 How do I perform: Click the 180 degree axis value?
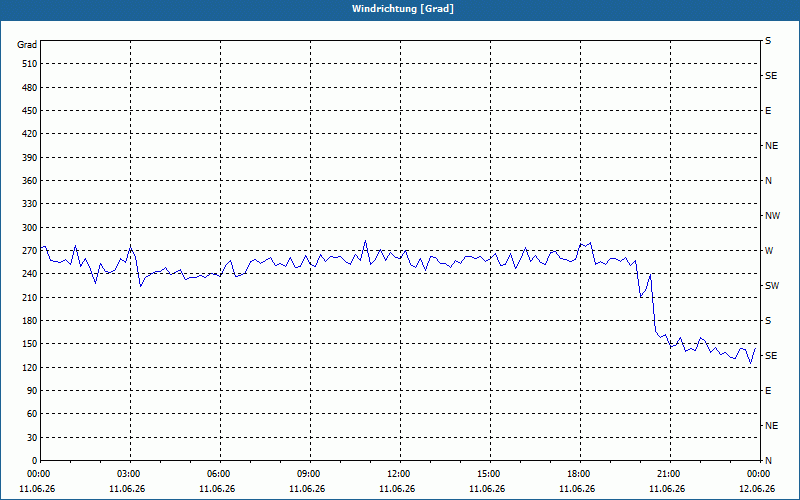tap(30, 321)
